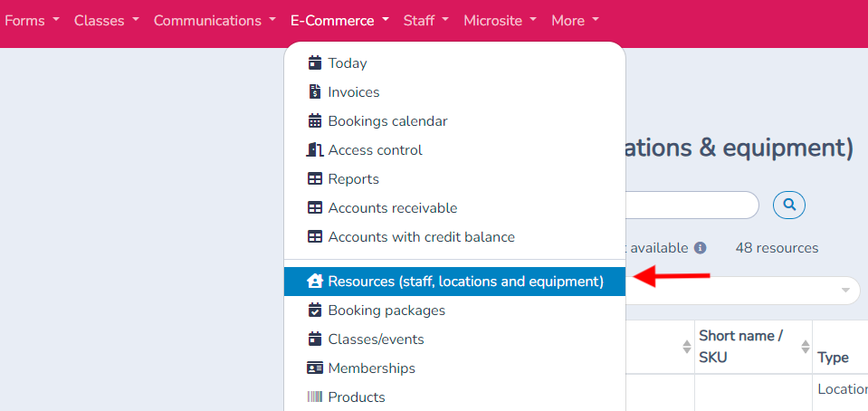
Task: Go to Memberships
Action: click(454, 368)
